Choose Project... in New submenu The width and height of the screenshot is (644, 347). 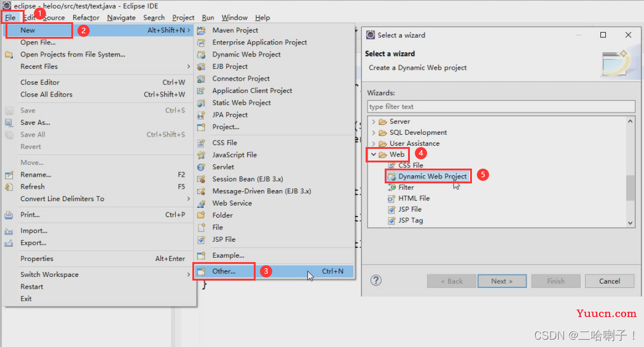tap(274, 127)
